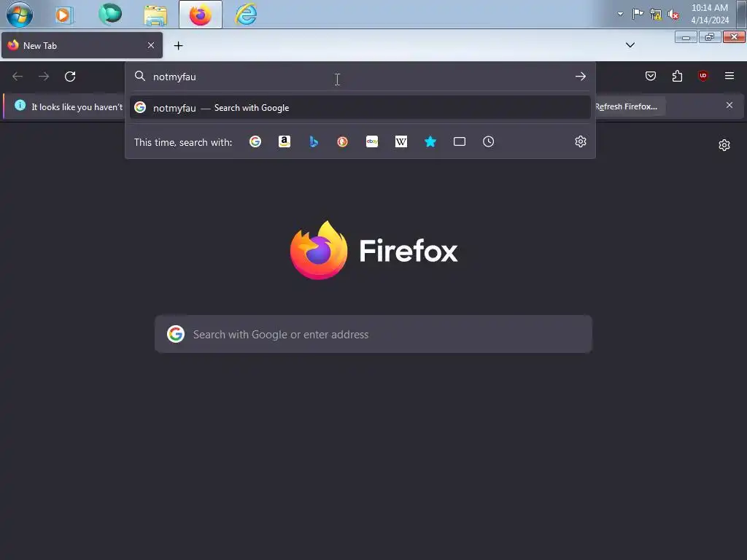
Task: Expand the list all tabs chevron
Action: point(630,45)
